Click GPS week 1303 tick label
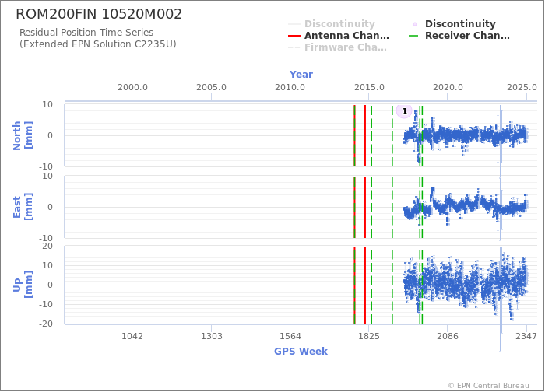This screenshot has height=392, width=545. point(211,336)
